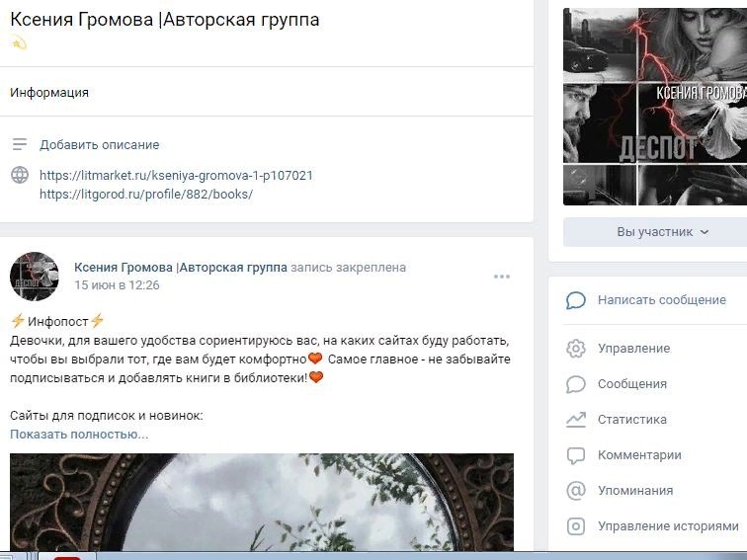The image size is (747, 560).
Task: Open the Деспот group cover image
Action: [655, 107]
